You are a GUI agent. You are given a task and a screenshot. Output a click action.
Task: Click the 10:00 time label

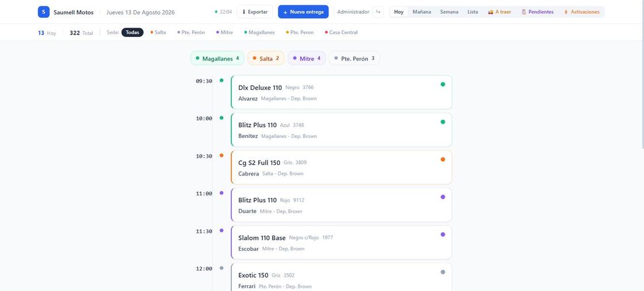click(x=204, y=118)
